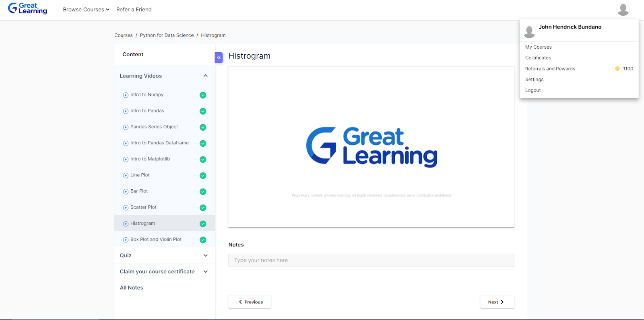The height and width of the screenshot is (320, 644).
Task: Click green completion check for Intro to Pandas Dataframe
Action: point(203,144)
